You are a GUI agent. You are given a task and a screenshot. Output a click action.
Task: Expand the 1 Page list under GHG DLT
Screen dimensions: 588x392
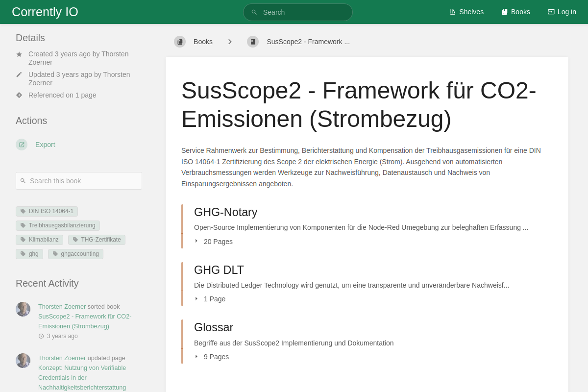210,299
